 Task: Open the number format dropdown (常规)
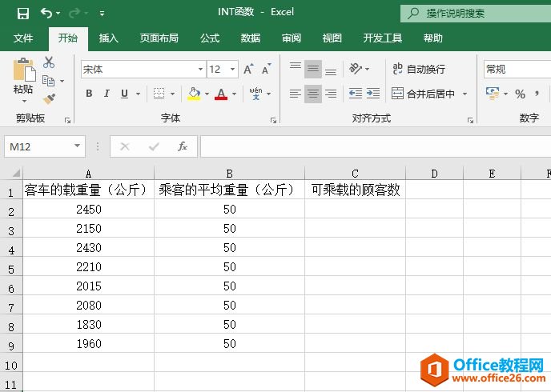[x=517, y=70]
